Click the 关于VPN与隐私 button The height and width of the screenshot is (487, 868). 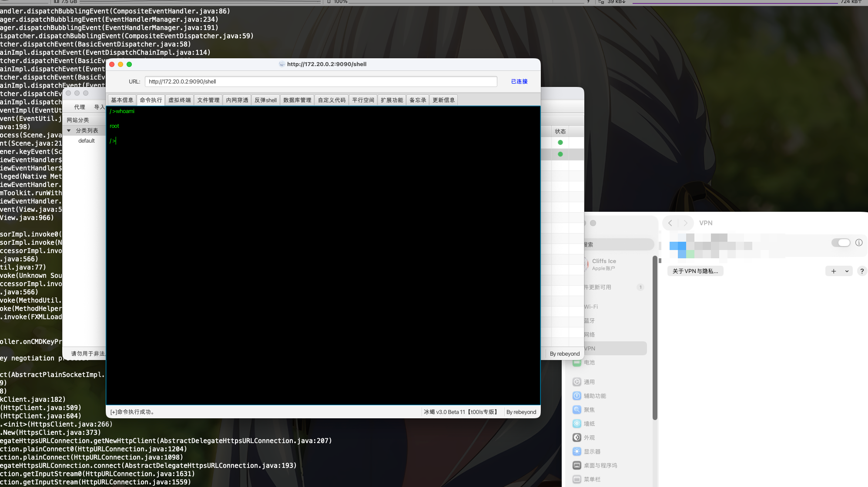[x=695, y=271]
